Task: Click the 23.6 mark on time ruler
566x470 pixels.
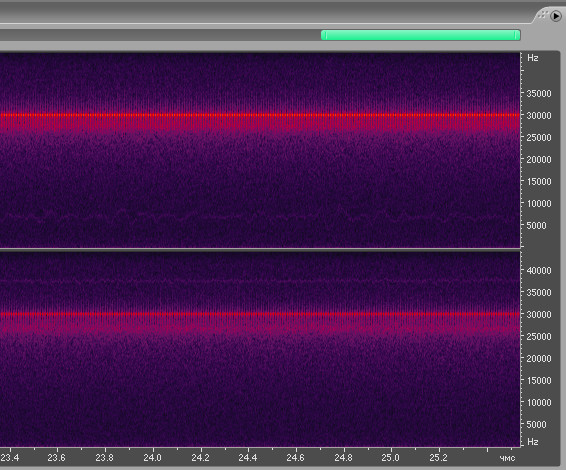Action: tap(56, 458)
